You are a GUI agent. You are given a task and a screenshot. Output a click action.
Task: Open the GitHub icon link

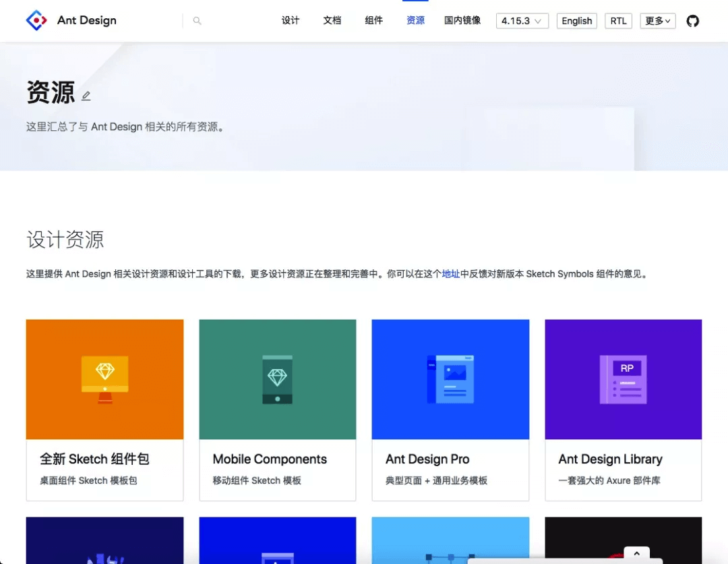[x=693, y=21]
